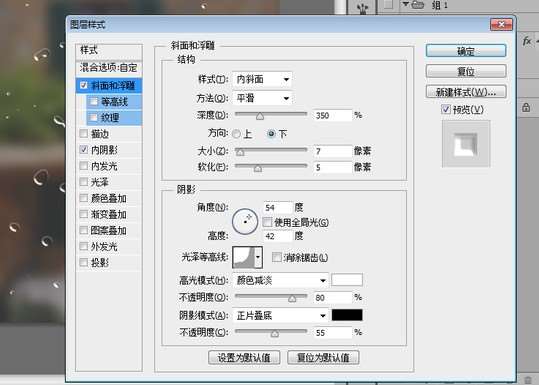Enable the 外发光 checkbox
The image size is (539, 385).
tap(84, 246)
